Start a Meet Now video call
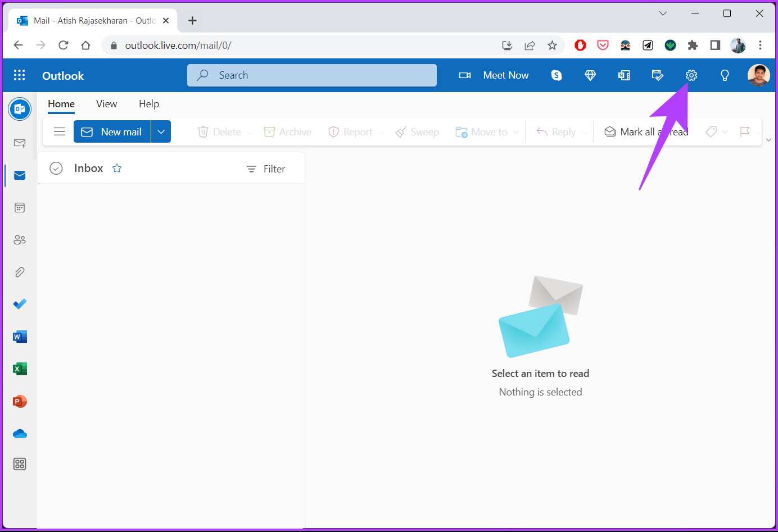The width and height of the screenshot is (778, 532). click(x=494, y=75)
